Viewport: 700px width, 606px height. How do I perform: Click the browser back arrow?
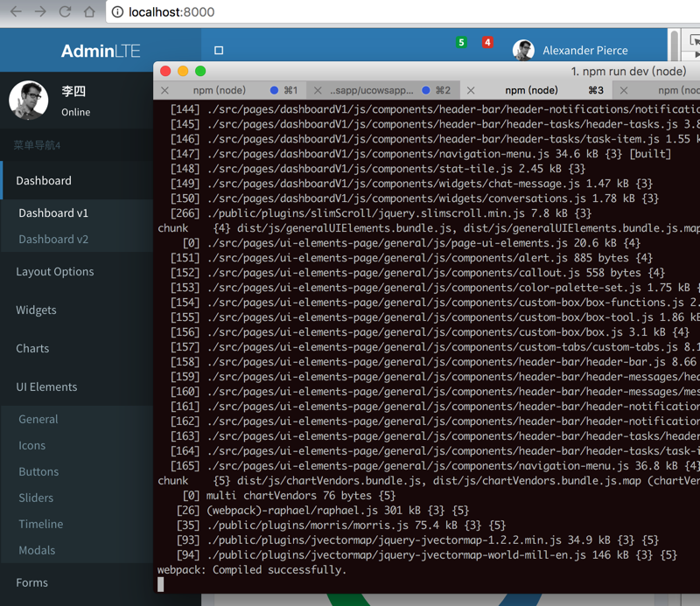[x=16, y=11]
